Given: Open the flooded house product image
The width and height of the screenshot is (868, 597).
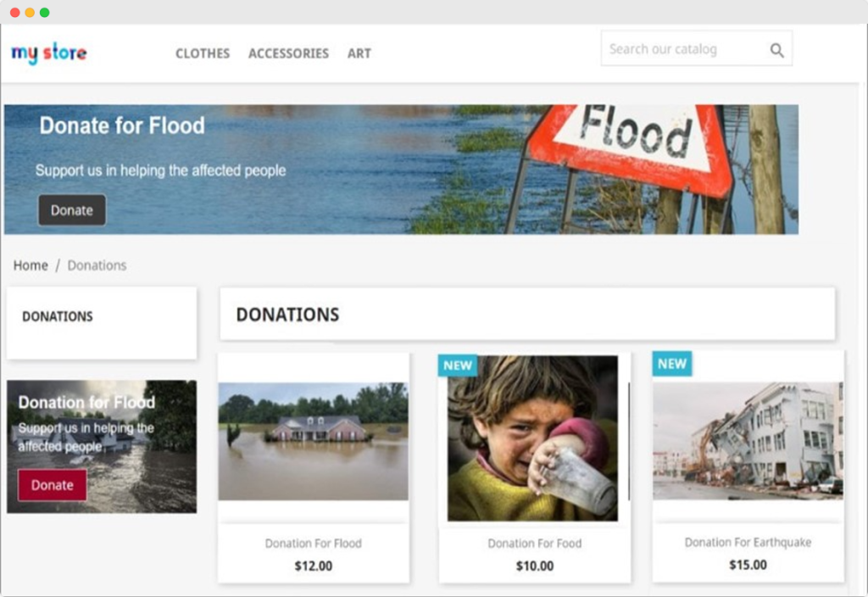Looking at the screenshot, I should point(313,440).
